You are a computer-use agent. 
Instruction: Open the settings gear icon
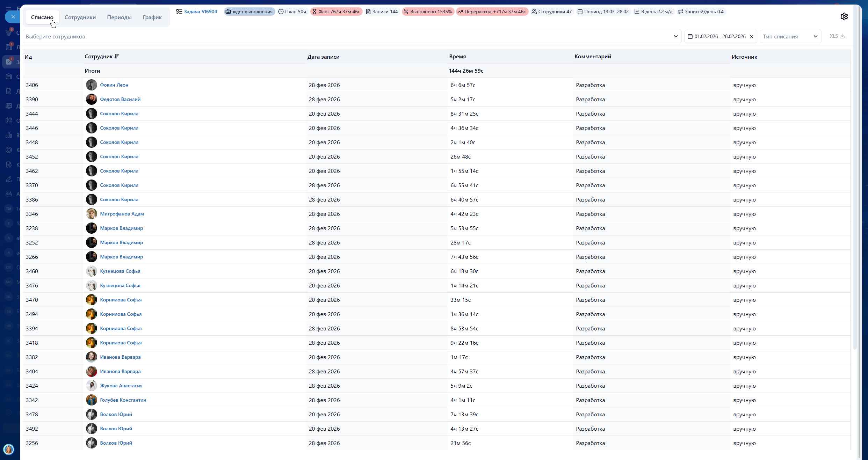click(844, 16)
